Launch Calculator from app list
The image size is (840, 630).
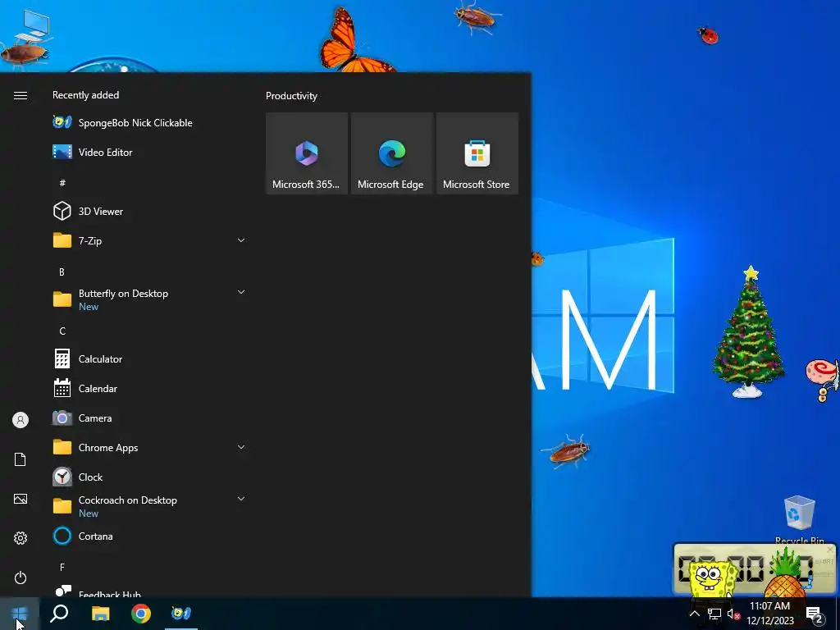click(x=149, y=359)
